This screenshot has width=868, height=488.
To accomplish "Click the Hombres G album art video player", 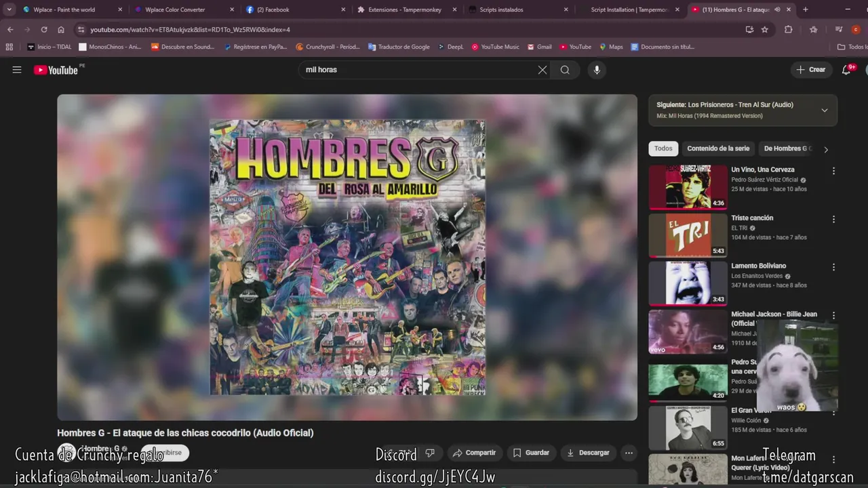I will (x=347, y=257).
